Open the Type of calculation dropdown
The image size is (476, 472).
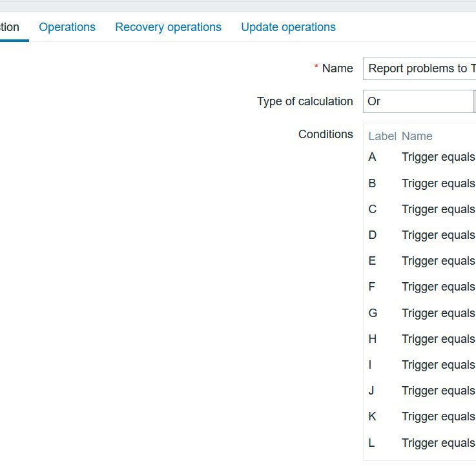420,101
